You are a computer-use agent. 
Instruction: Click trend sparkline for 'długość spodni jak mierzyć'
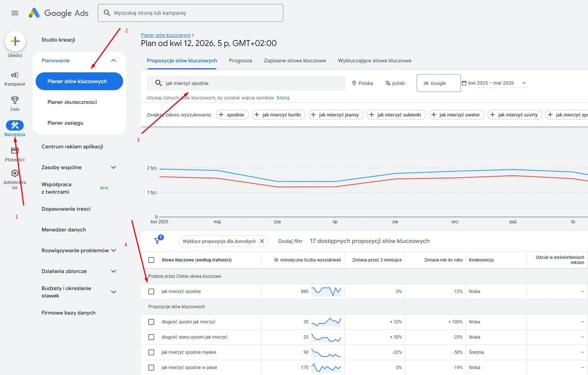(326, 322)
